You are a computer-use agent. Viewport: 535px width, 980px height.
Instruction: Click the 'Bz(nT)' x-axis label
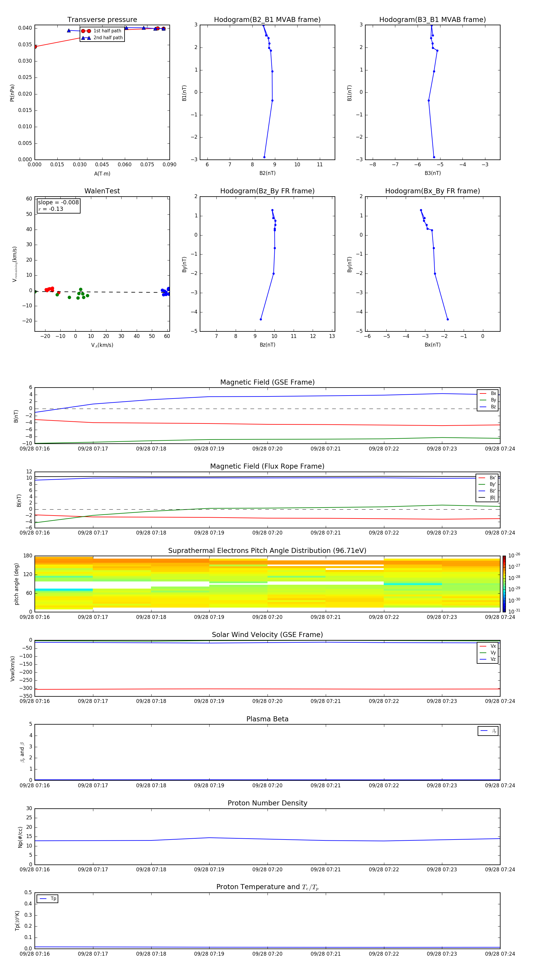[x=267, y=345]
